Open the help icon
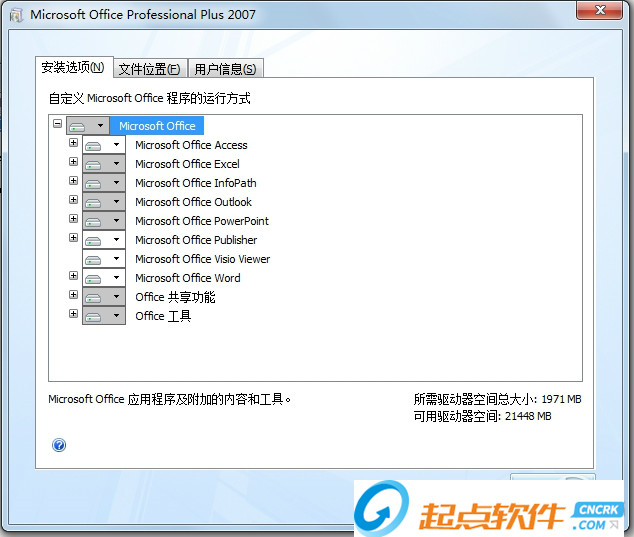 59,445
